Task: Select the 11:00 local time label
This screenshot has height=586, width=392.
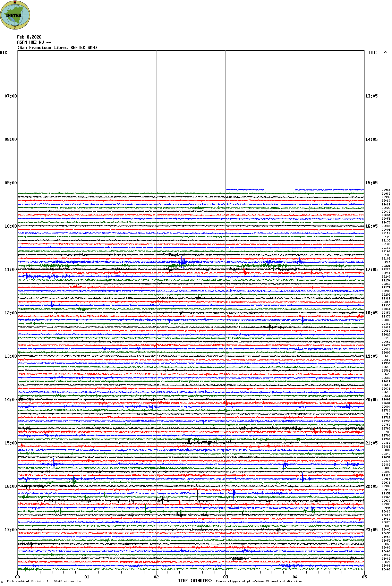Action: coord(10,270)
